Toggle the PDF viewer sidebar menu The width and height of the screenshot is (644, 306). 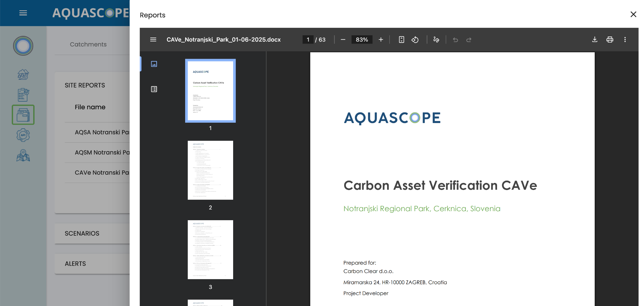coord(153,40)
